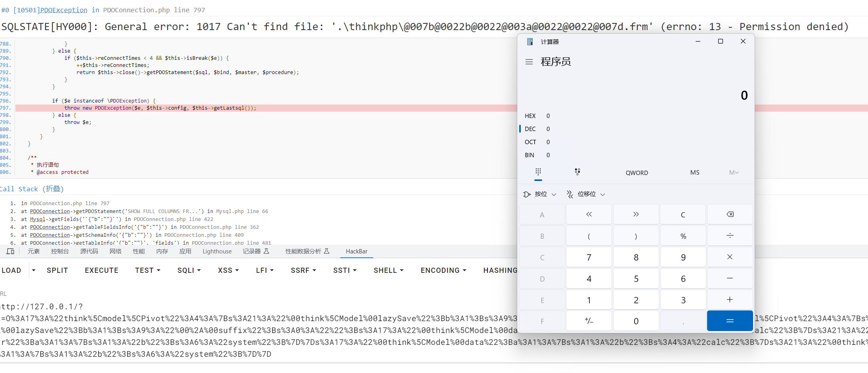Click the HackBar LOAD button

[x=11, y=270]
